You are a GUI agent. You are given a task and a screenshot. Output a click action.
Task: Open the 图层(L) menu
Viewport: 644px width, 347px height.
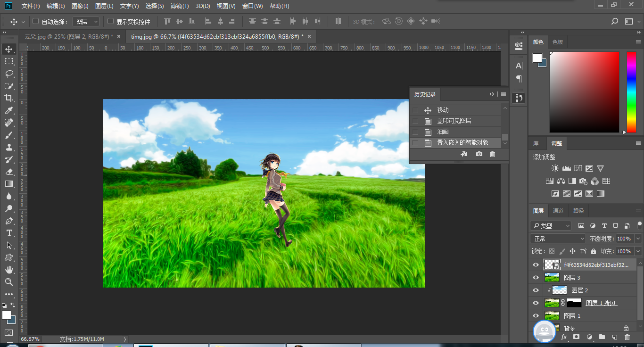tap(104, 6)
